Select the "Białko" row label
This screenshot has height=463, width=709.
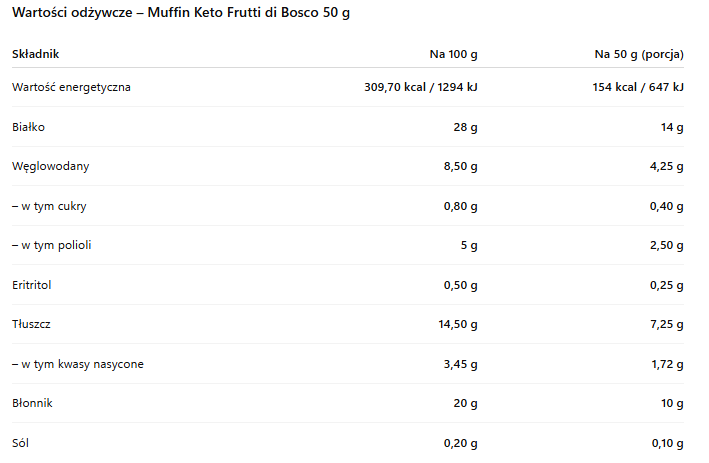pos(29,127)
